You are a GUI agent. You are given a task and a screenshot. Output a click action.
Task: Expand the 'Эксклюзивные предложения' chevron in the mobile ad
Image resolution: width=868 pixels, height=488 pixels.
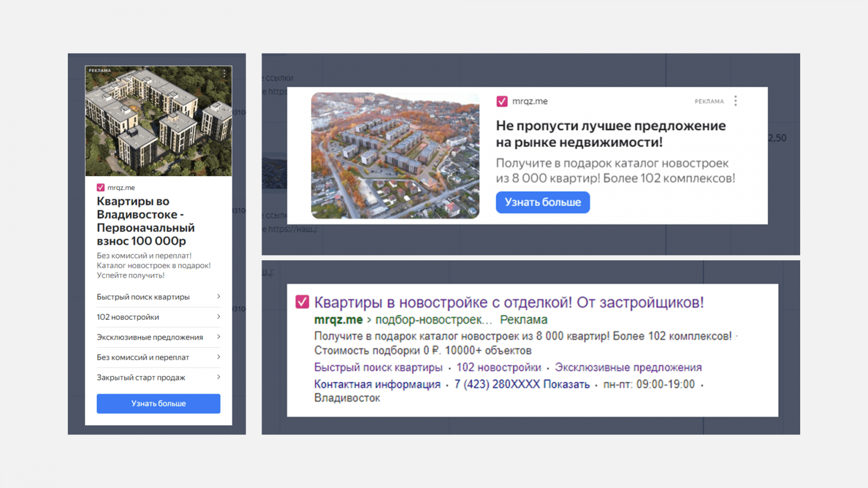tap(219, 337)
